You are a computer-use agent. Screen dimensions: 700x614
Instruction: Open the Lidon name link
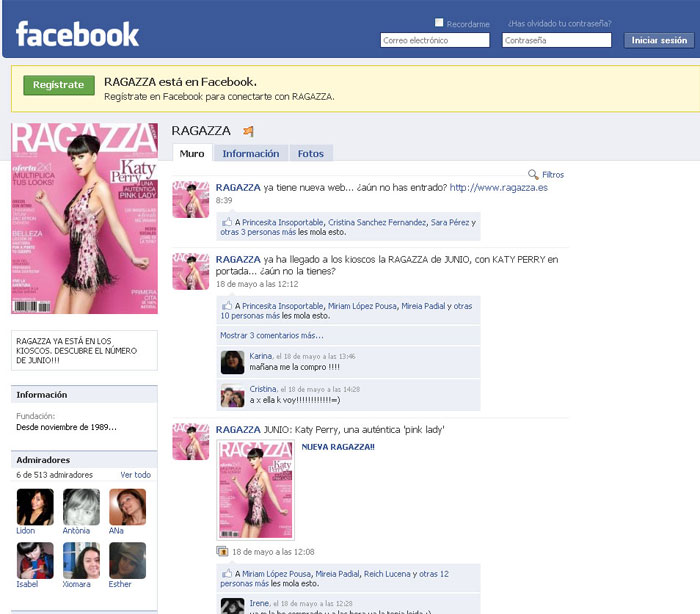point(25,530)
